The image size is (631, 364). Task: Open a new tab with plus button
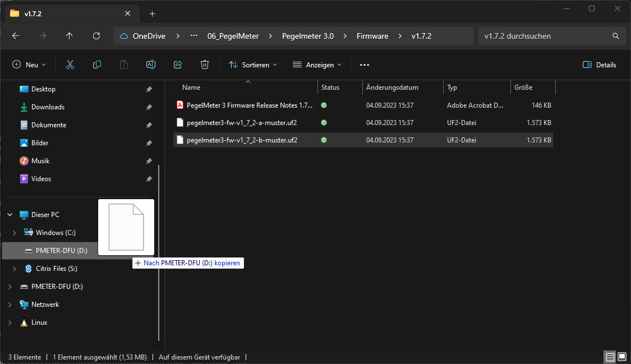coord(152,13)
